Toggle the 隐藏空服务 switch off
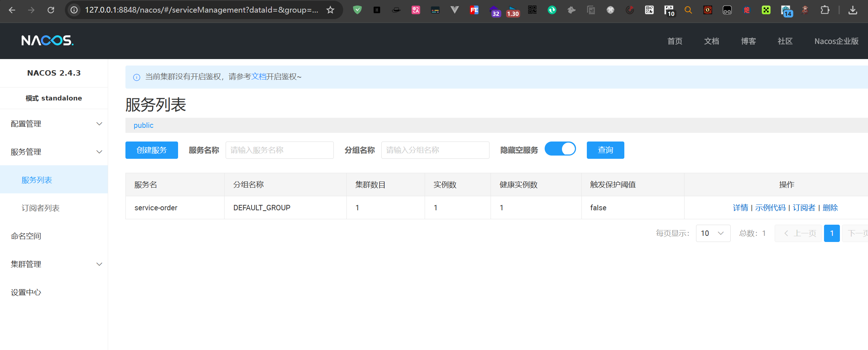This screenshot has height=350, width=868. (560, 149)
